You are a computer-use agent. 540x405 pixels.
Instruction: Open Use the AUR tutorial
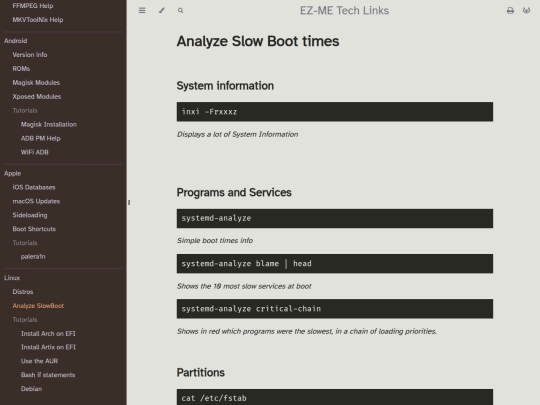40,361
